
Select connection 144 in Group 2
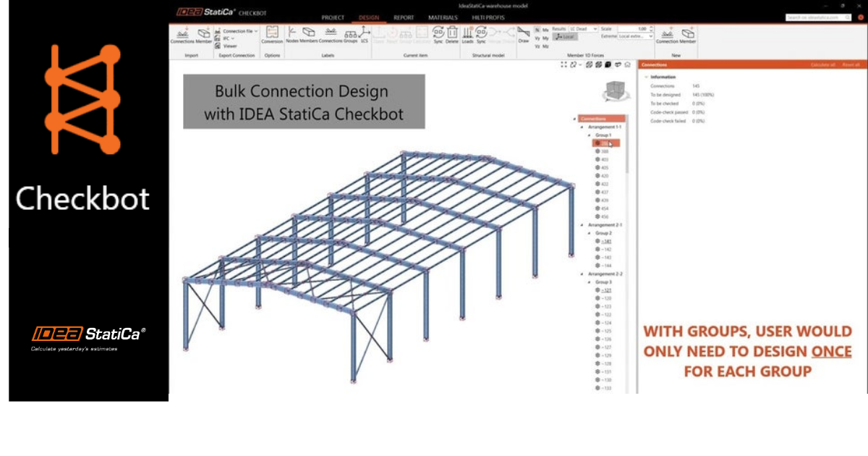[x=603, y=266]
